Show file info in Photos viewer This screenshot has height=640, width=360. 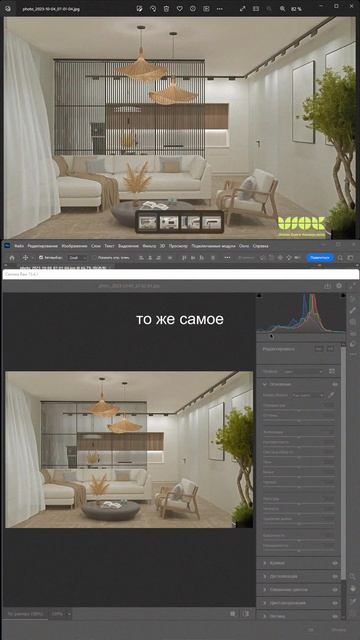coord(193,9)
